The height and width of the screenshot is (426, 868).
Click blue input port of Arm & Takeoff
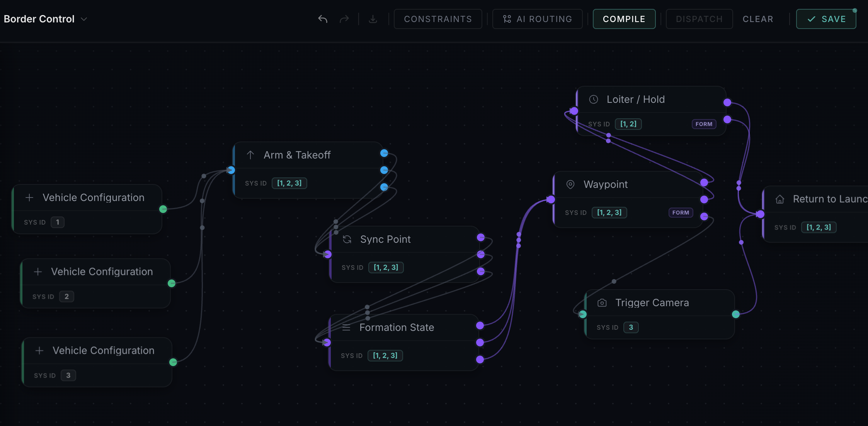tap(231, 170)
